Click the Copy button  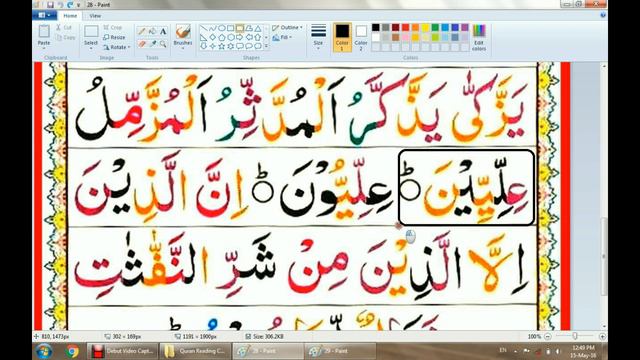(x=65, y=37)
